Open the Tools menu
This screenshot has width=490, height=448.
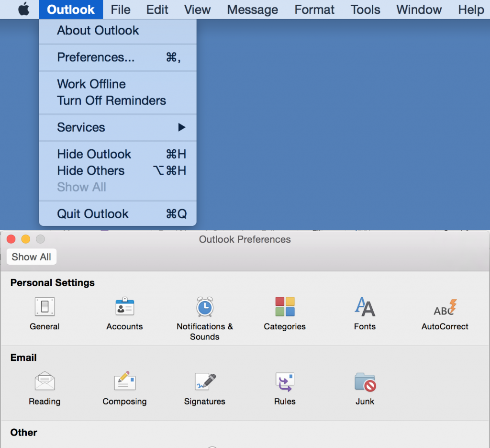tap(365, 10)
